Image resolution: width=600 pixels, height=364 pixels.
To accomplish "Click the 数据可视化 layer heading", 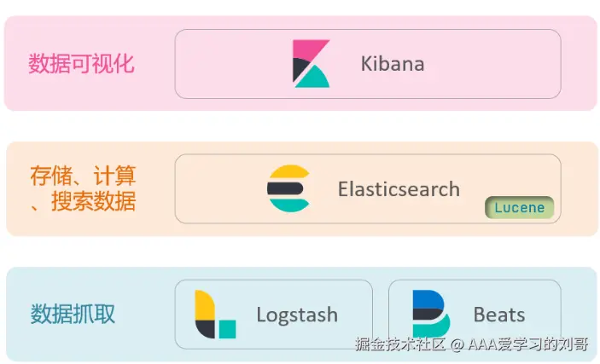I will click(x=82, y=64).
